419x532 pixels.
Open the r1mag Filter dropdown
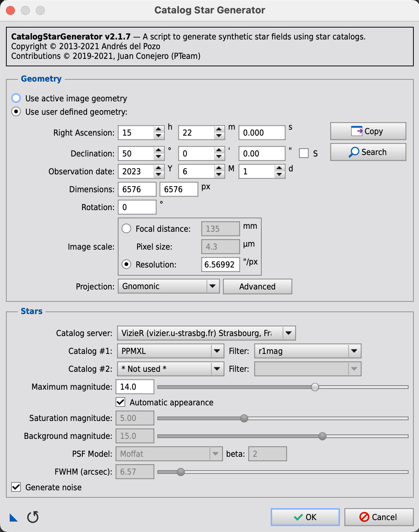tap(308, 351)
